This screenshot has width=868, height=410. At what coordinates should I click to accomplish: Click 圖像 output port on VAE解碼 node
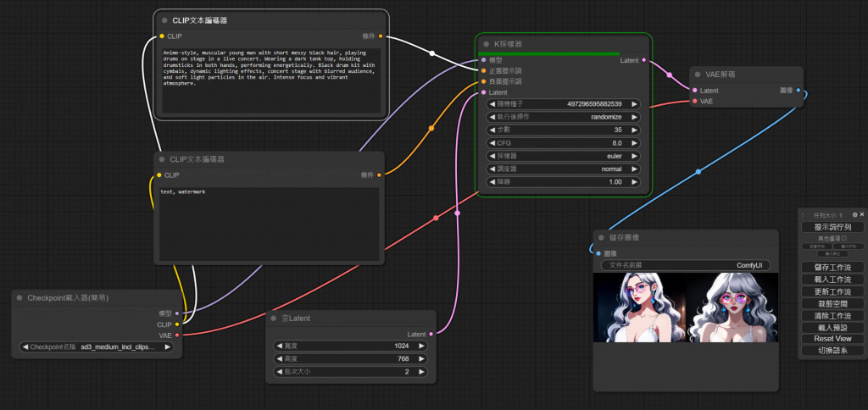coord(798,91)
